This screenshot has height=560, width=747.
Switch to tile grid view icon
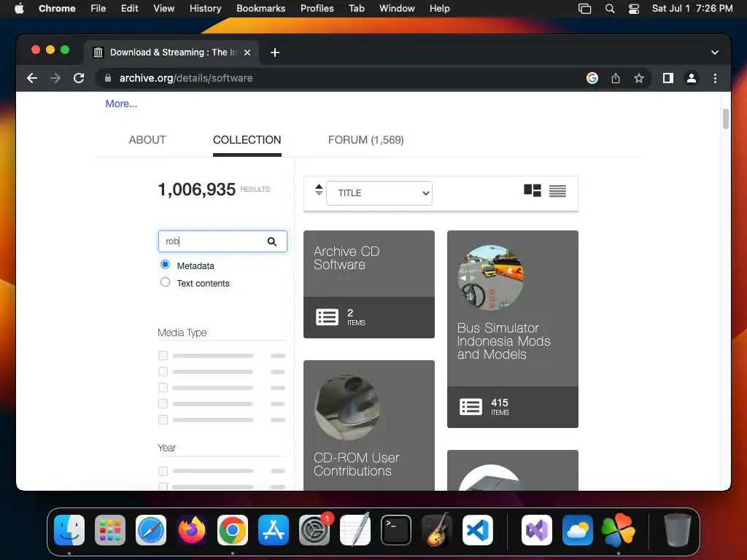point(532,190)
